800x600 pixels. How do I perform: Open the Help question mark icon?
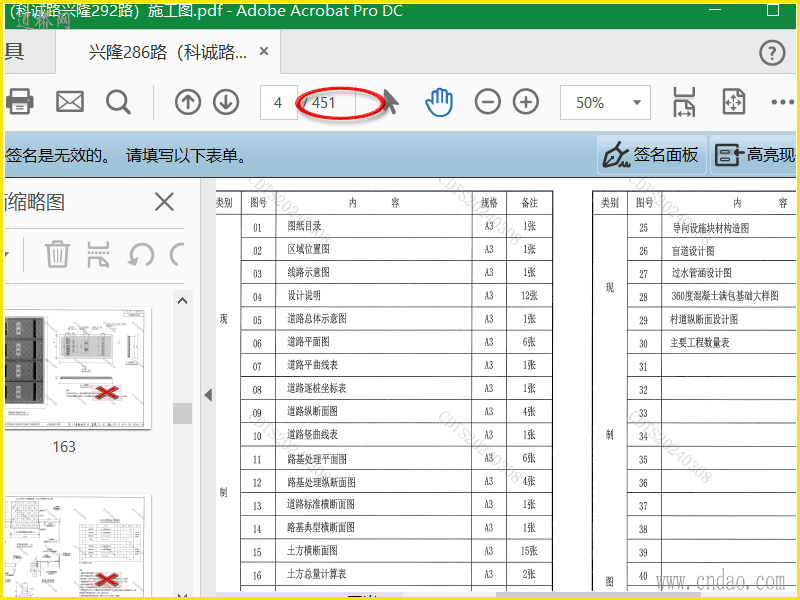tap(772, 53)
